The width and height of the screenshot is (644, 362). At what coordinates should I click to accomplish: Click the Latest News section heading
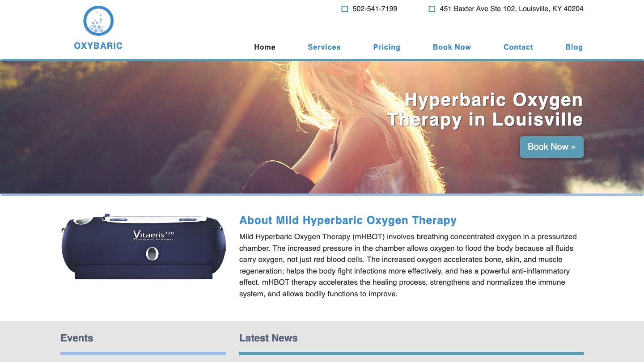pos(268,338)
